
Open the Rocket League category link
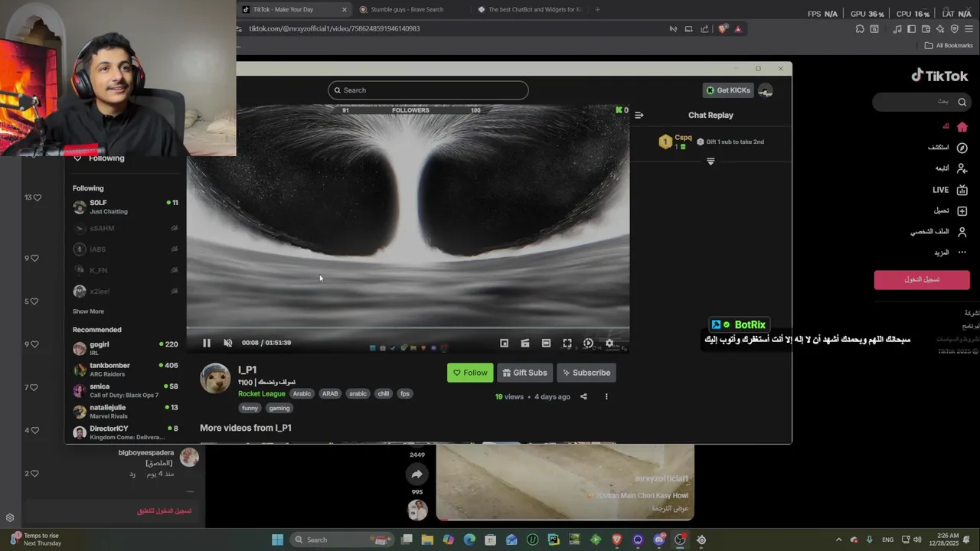click(262, 393)
